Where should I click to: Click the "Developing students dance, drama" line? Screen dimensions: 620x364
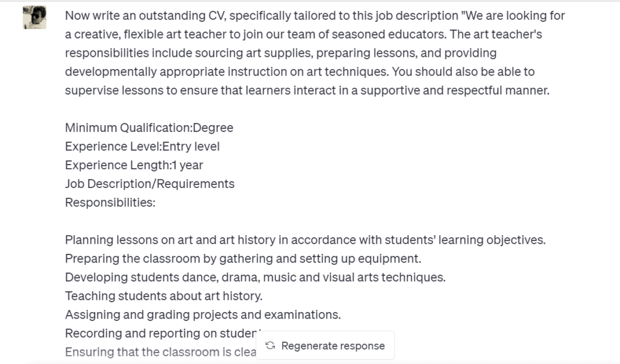point(255,278)
